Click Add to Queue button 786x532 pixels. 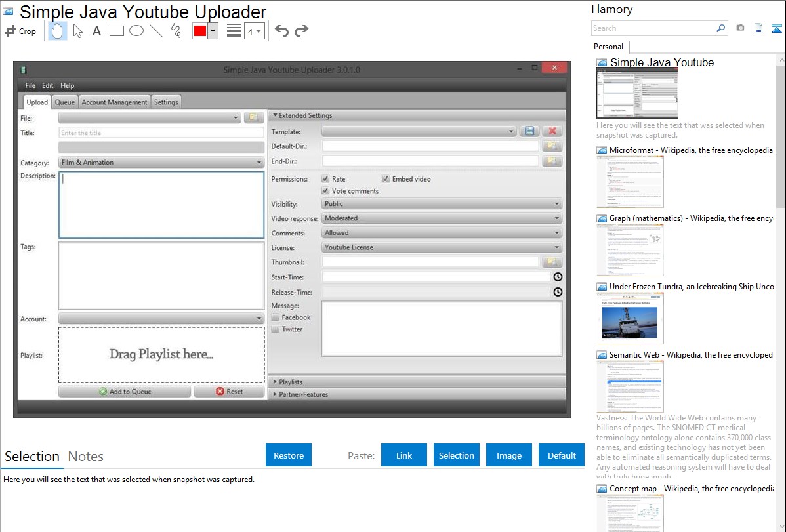(124, 392)
